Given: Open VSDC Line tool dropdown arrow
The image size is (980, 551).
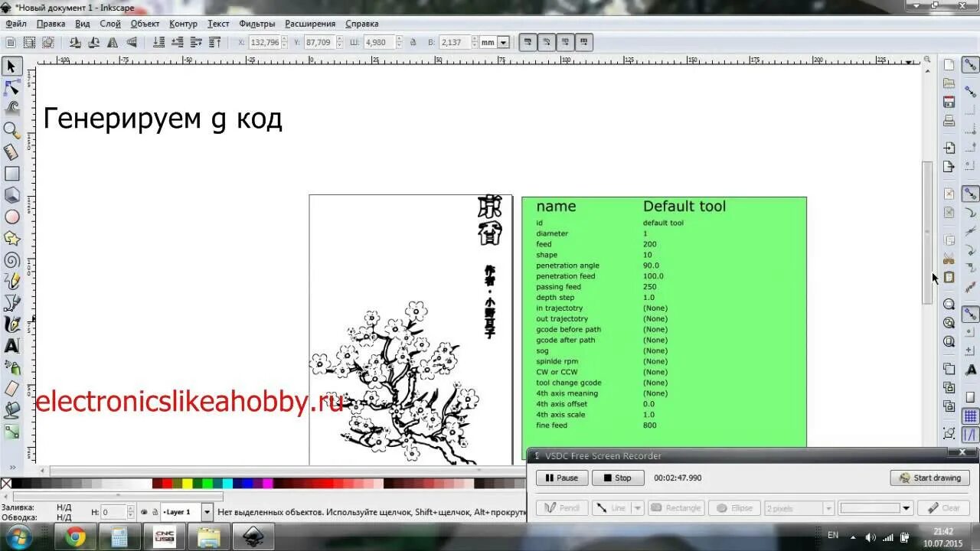Looking at the screenshot, I should [x=637, y=508].
